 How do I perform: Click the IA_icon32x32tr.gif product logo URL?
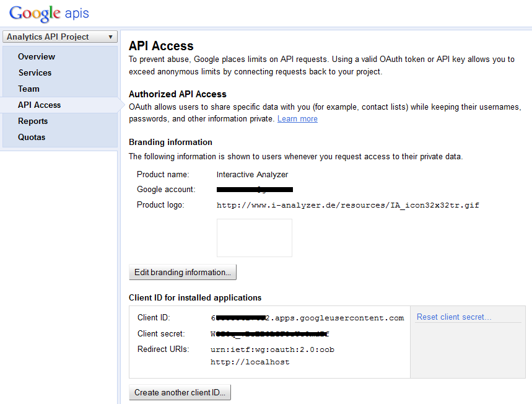tap(347, 205)
